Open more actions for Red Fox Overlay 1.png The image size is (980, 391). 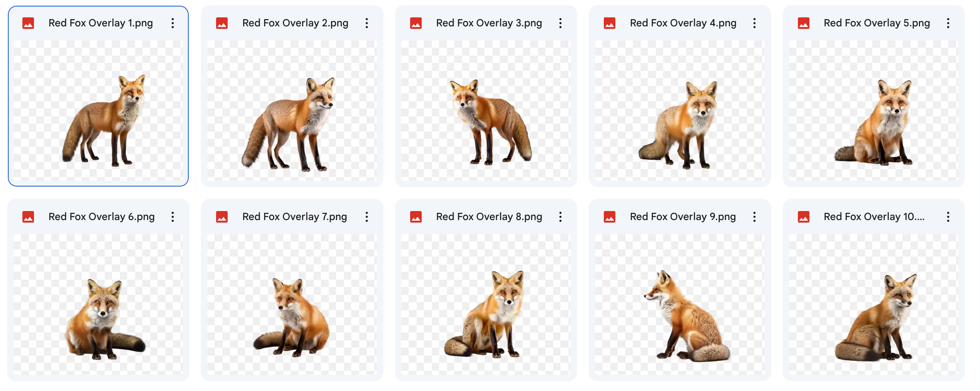(173, 23)
